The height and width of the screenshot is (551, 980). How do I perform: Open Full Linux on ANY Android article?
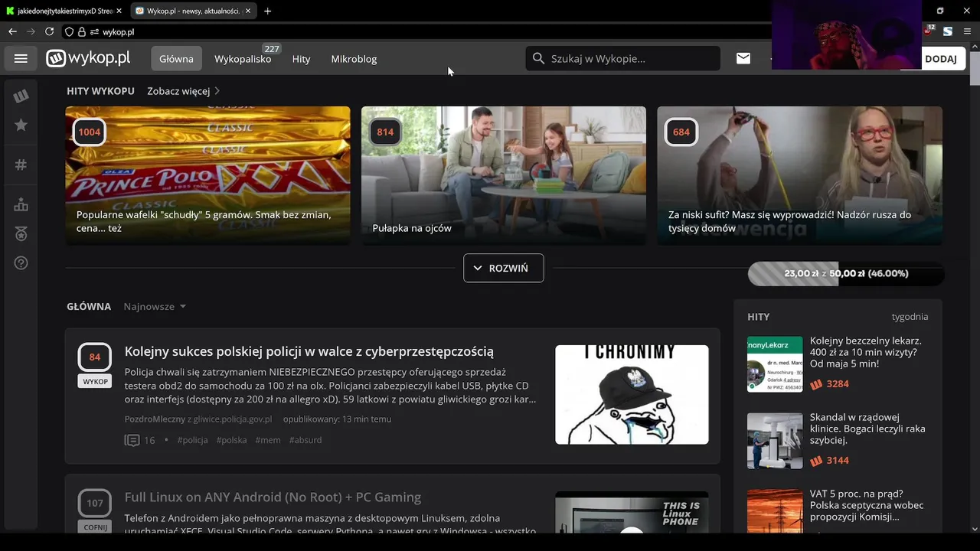pos(273,497)
